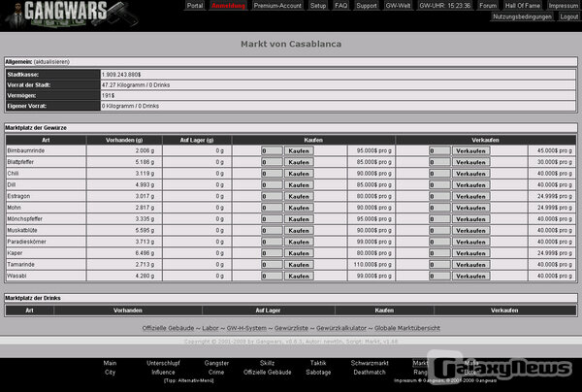Viewport: 582px width, 392px height.
Task: Click the Logout link
Action: click(x=568, y=16)
